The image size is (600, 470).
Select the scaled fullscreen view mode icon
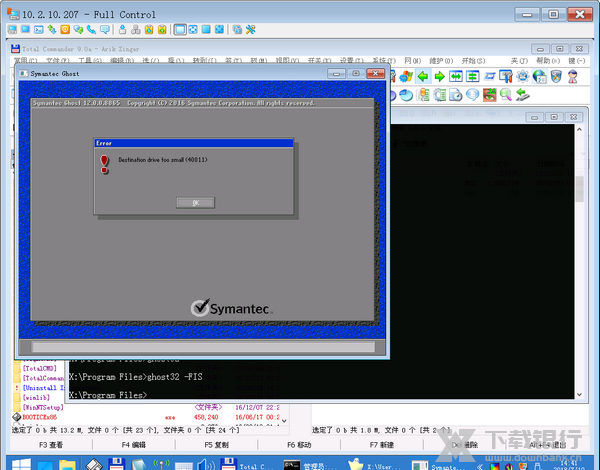219,29
